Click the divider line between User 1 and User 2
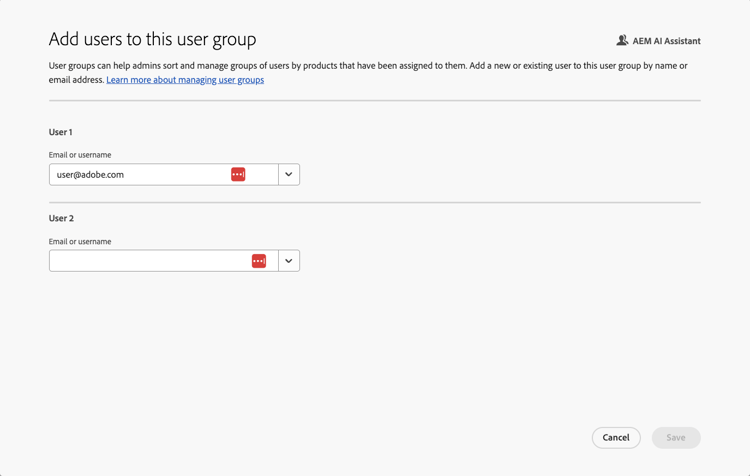This screenshot has width=750, height=476. [x=374, y=203]
